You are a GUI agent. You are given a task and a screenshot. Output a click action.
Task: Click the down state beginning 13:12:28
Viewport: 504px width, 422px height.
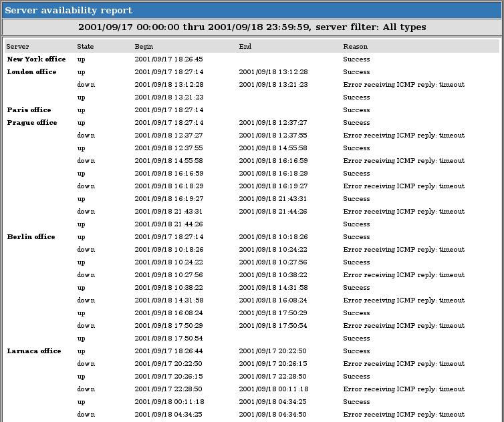pos(86,84)
